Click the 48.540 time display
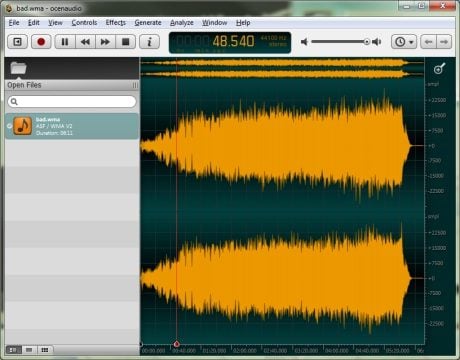 click(233, 41)
